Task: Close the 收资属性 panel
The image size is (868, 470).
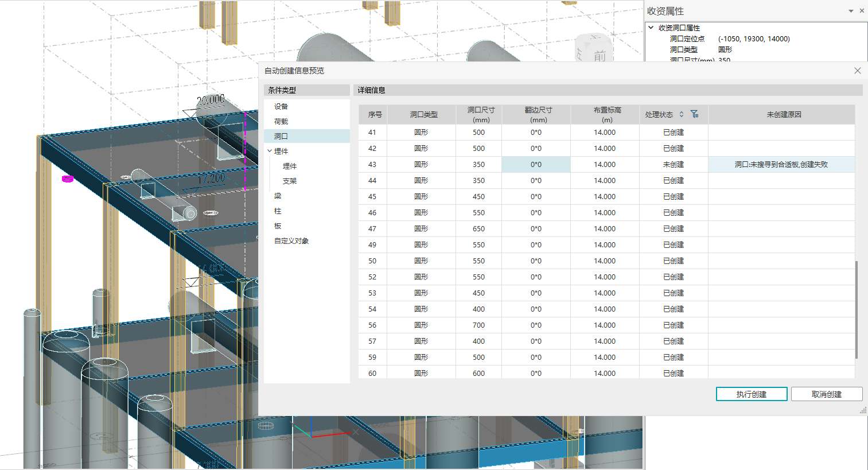Action: (862, 11)
